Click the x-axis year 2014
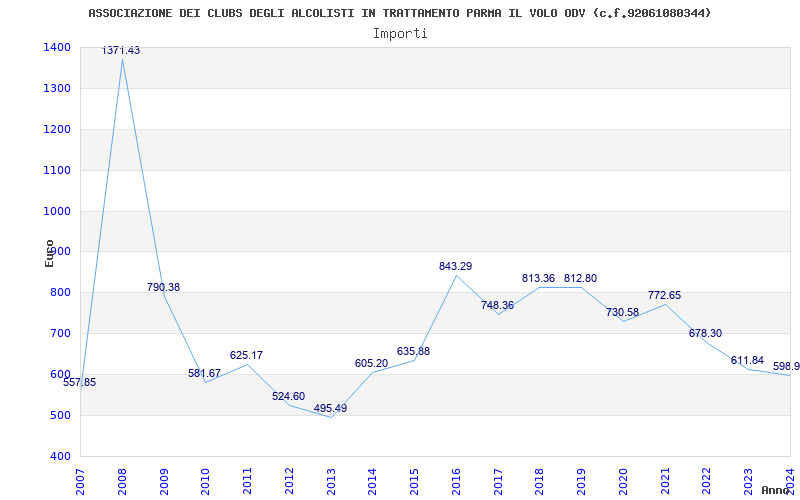This screenshot has height=500, width=800. (372, 482)
